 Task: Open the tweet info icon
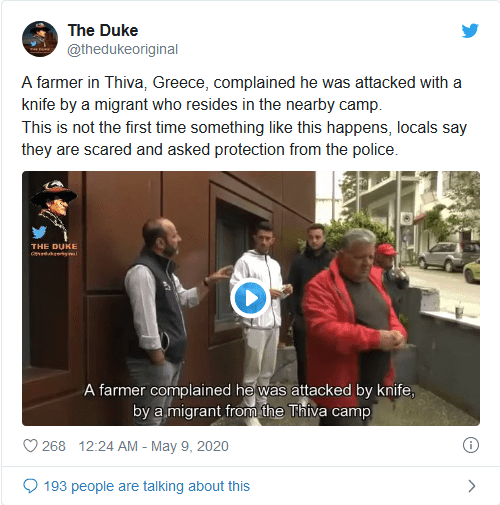(x=471, y=445)
